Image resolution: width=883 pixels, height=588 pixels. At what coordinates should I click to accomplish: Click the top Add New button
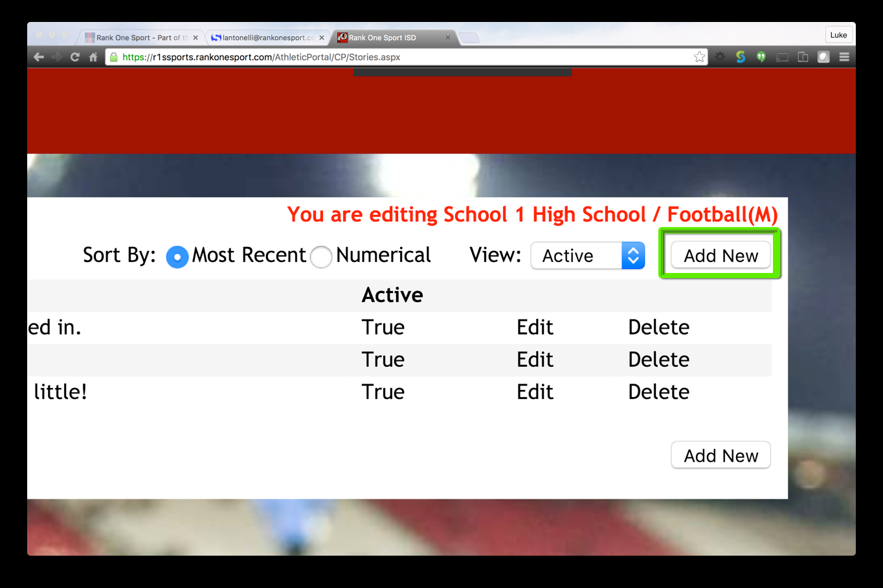721,256
